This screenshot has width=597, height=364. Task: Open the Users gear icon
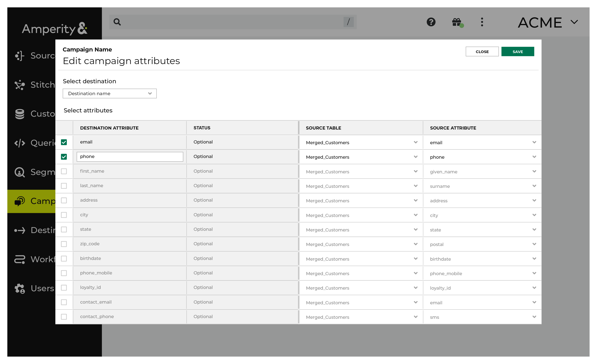pos(20,288)
